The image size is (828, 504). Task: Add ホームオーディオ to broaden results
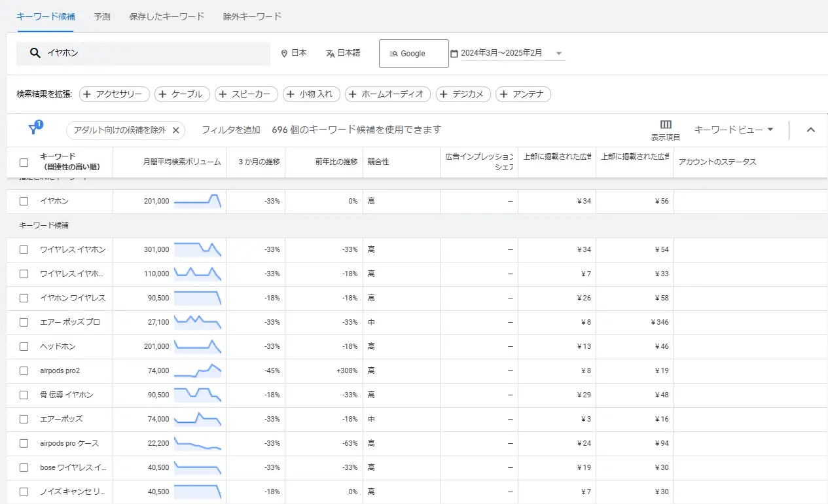[x=387, y=94]
